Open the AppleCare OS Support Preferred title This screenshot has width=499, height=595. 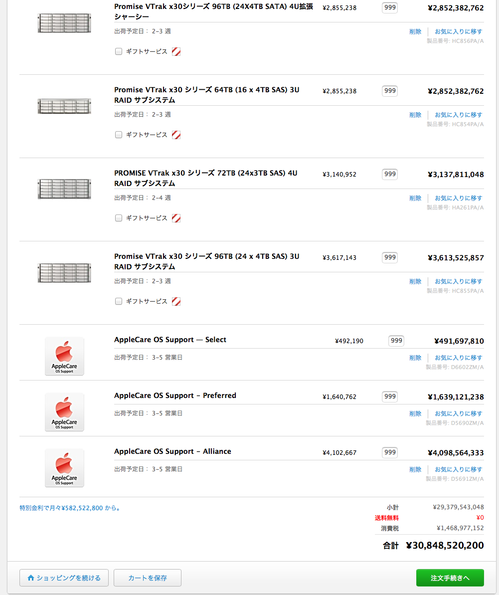tap(175, 395)
